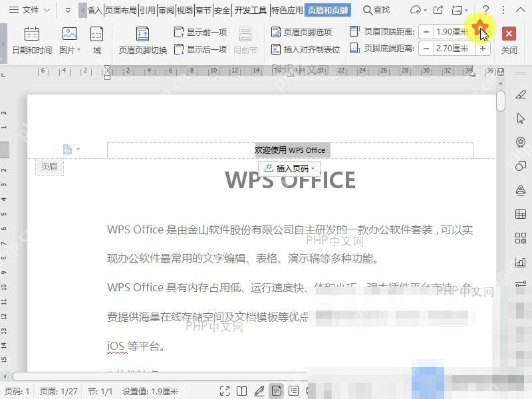Image resolution: width=532 pixels, height=399 pixels.
Task: Collapse the ribbon with up chevron
Action: (x=521, y=10)
